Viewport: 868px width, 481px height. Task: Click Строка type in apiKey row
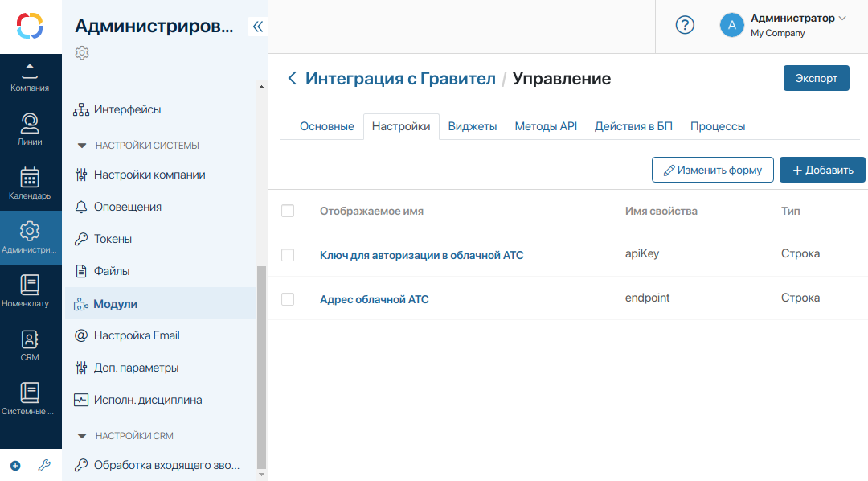(x=800, y=254)
